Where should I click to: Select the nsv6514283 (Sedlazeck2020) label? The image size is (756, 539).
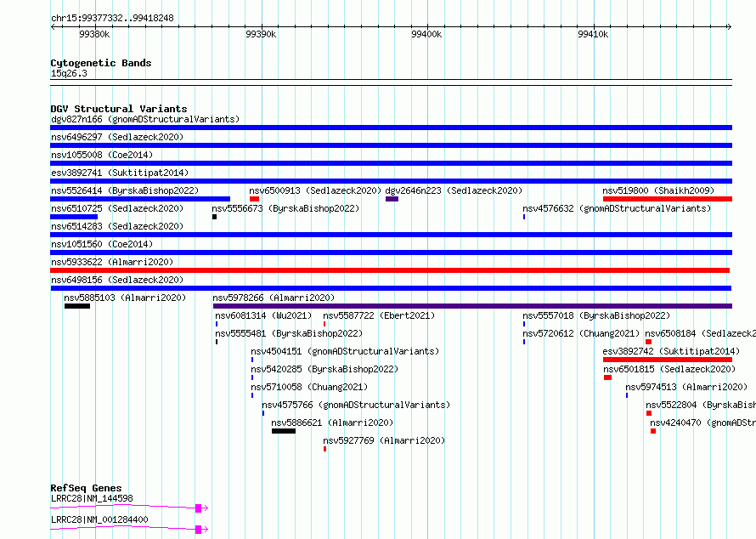point(117,226)
